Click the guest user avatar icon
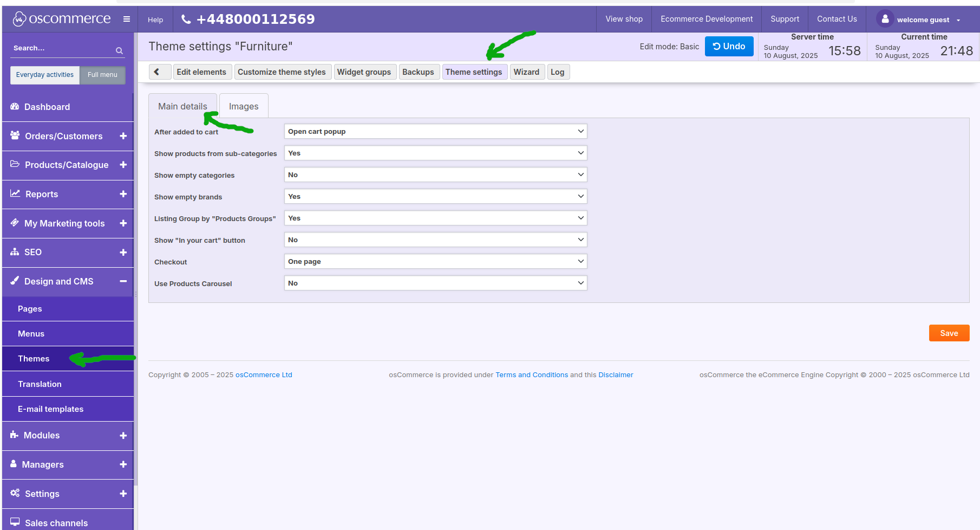This screenshot has height=530, width=980. tap(885, 19)
